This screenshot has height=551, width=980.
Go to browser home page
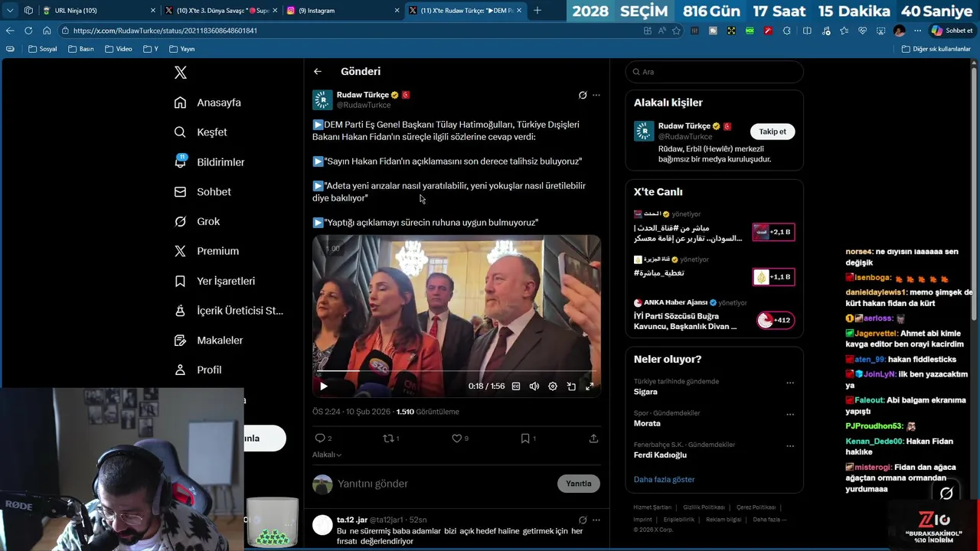point(47,31)
